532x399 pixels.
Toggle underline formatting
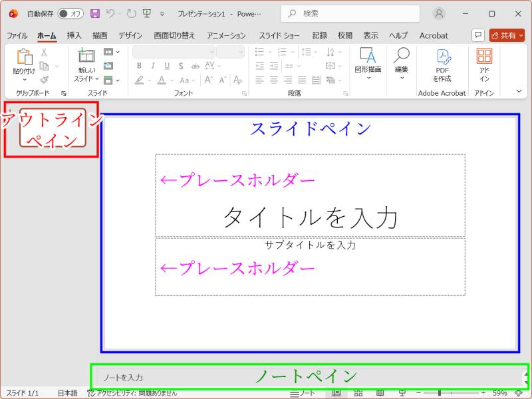pyautogui.click(x=167, y=65)
